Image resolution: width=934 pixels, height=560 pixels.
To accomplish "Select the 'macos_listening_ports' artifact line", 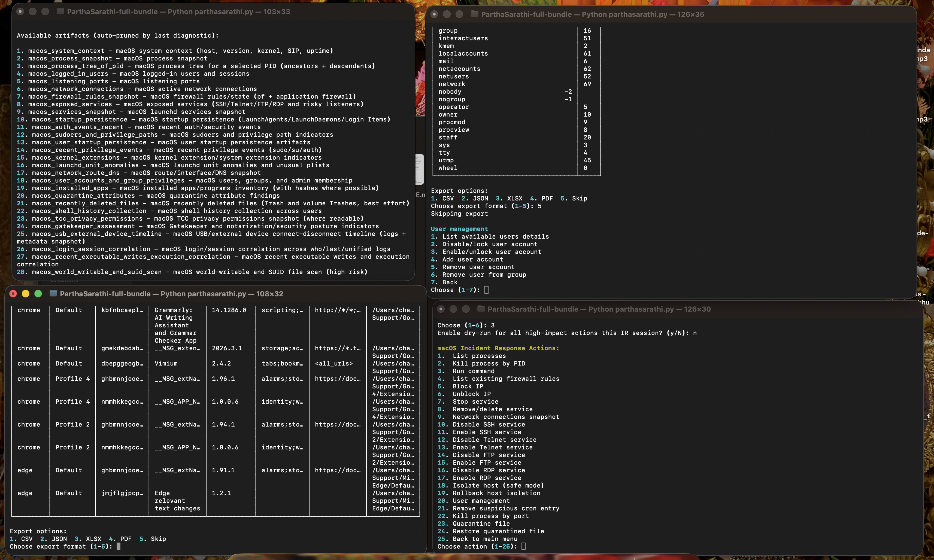I will point(108,81).
